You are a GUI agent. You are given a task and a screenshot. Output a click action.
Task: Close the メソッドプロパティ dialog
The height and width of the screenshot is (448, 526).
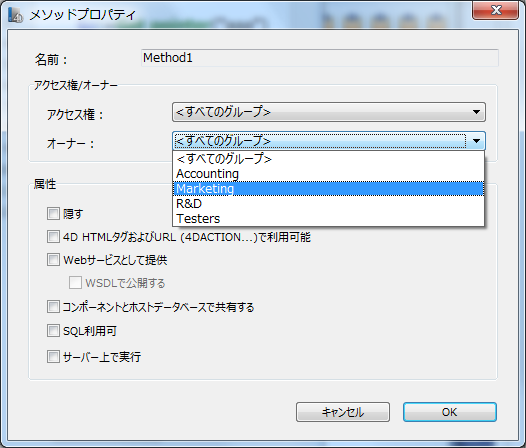[495, 10]
